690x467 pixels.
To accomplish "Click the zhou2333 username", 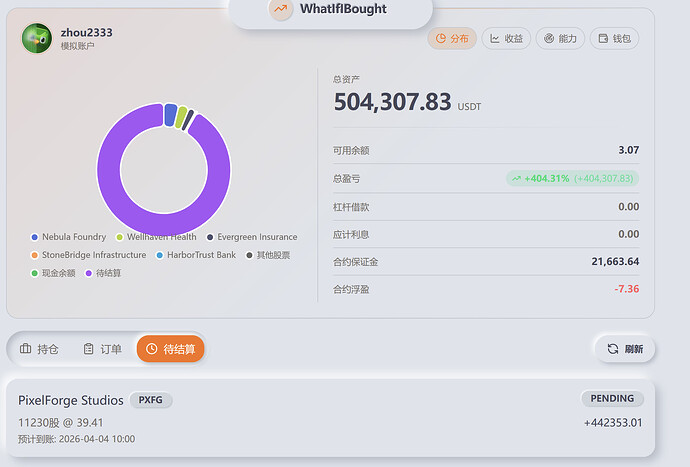I will (86, 33).
